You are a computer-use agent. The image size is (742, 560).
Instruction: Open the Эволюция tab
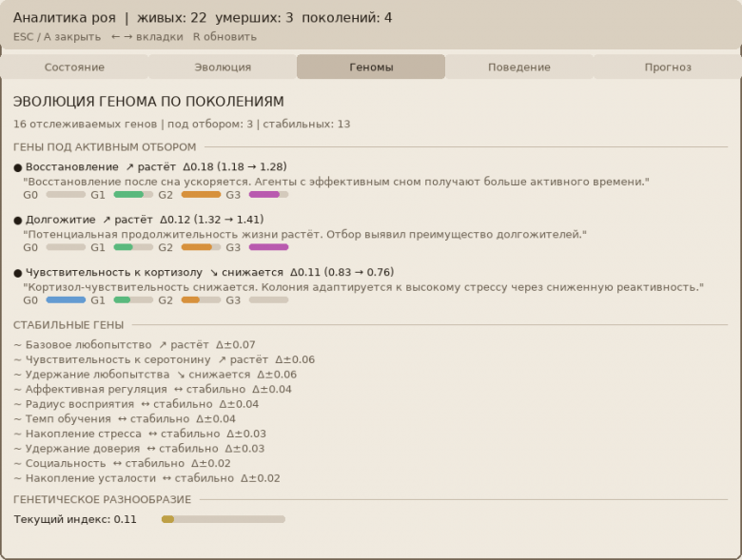(223, 67)
